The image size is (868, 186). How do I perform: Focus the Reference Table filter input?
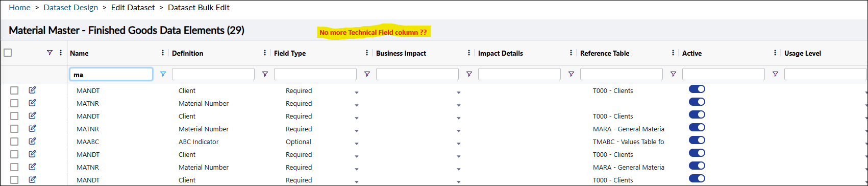tap(622, 74)
